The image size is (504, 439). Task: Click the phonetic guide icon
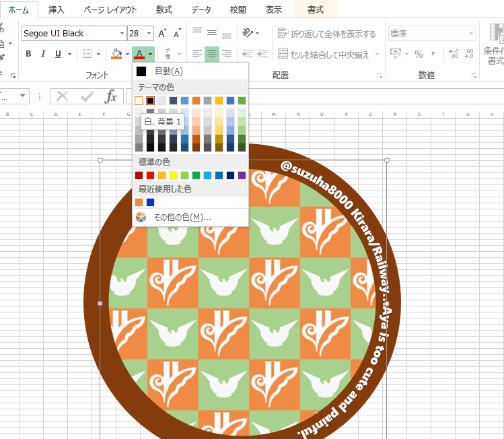(168, 54)
